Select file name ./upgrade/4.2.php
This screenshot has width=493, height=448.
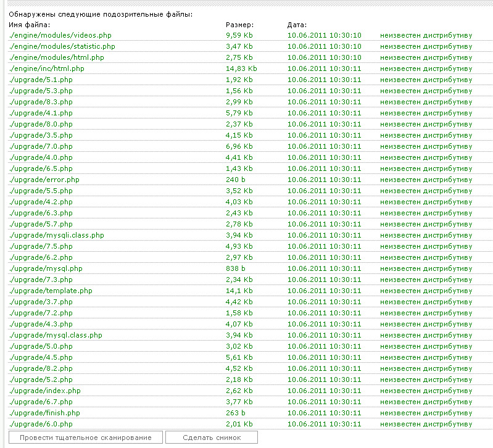[41, 202]
